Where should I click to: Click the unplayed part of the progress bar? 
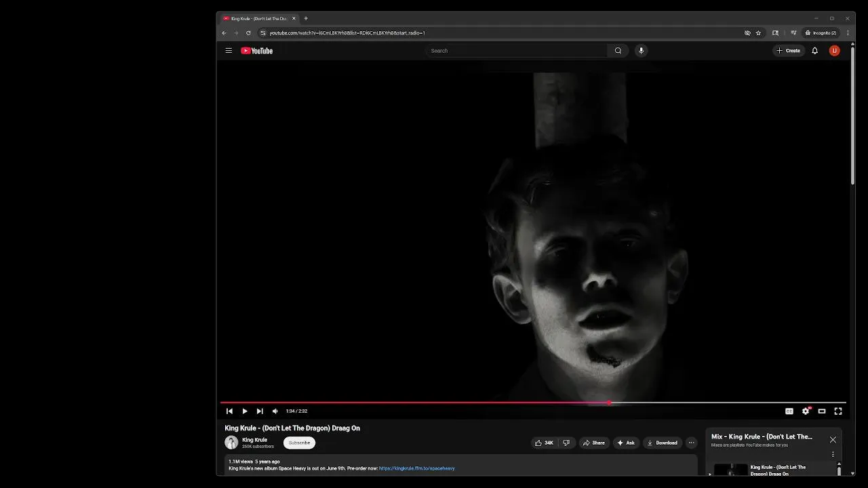point(729,403)
